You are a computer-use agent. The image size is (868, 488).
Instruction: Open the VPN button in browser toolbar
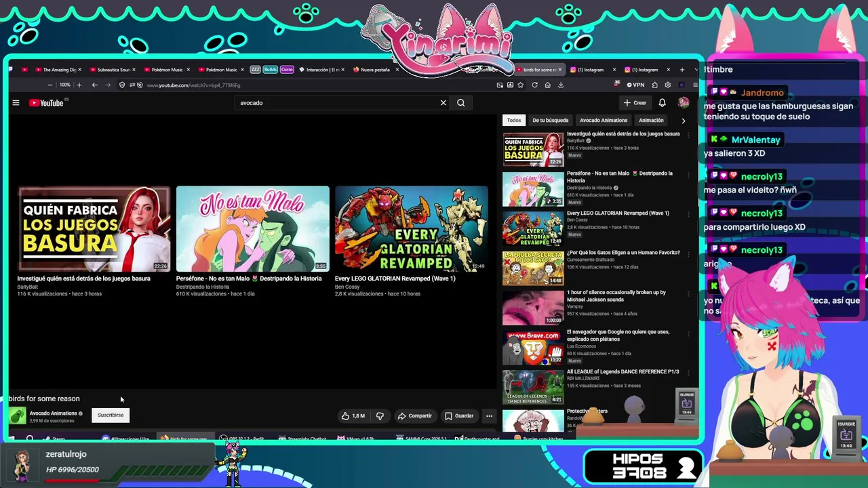635,85
